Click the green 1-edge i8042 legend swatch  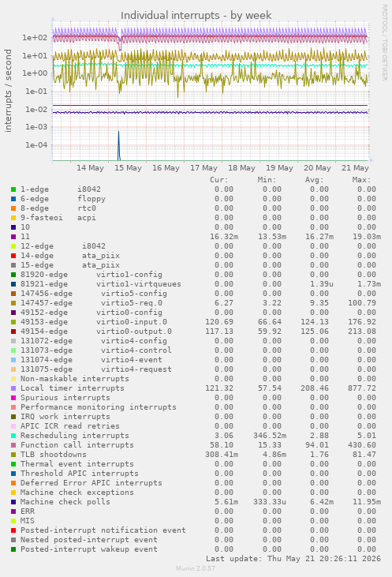tap(13, 189)
